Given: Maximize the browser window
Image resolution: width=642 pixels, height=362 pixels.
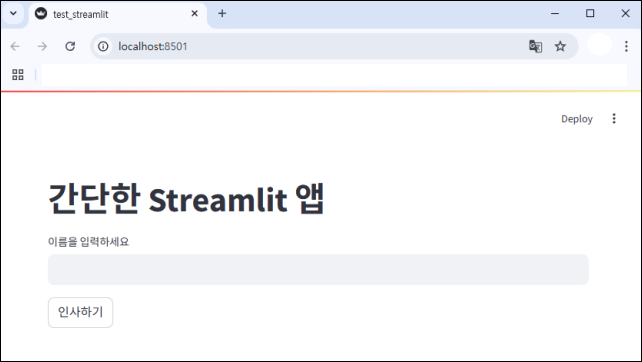Looking at the screenshot, I should (590, 14).
